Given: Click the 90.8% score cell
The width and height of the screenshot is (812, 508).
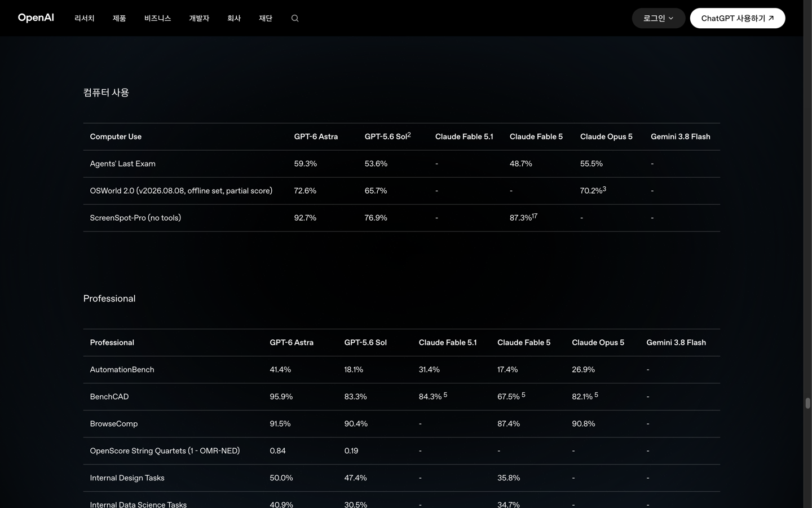Looking at the screenshot, I should click(584, 424).
